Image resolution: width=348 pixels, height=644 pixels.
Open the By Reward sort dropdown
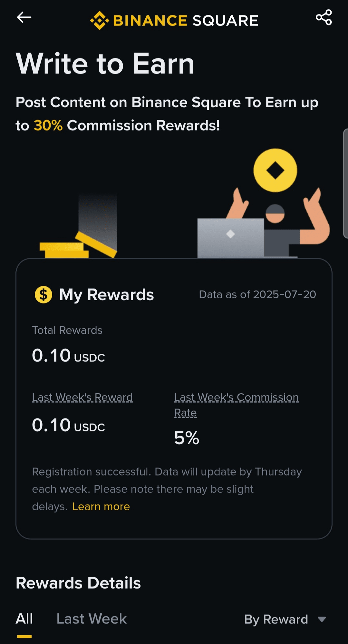276,619
